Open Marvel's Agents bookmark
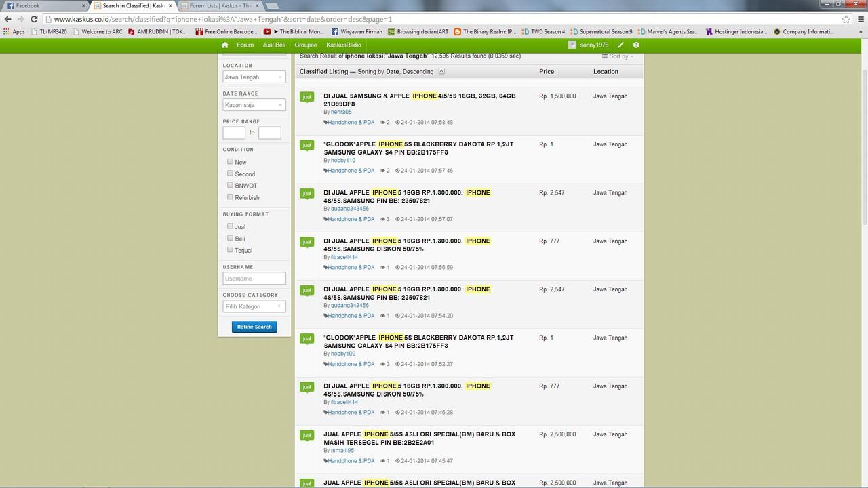 [x=669, y=31]
